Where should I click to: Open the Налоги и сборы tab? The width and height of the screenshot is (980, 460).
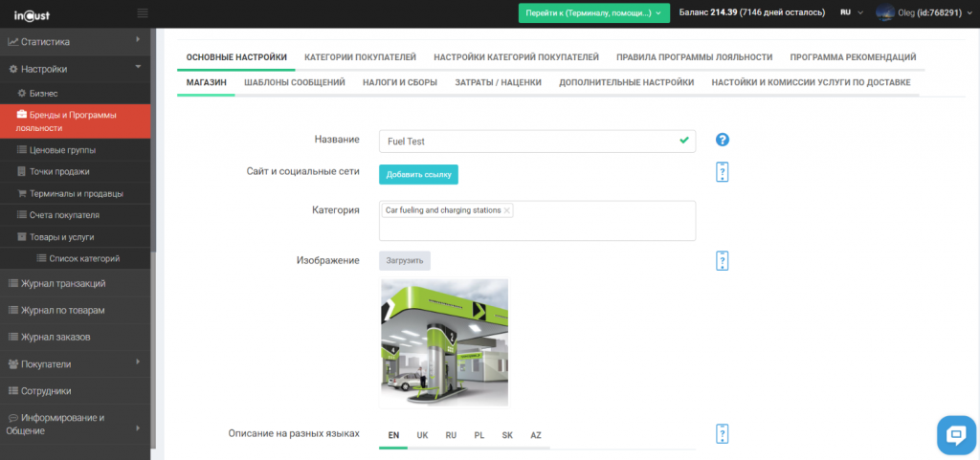(x=400, y=82)
